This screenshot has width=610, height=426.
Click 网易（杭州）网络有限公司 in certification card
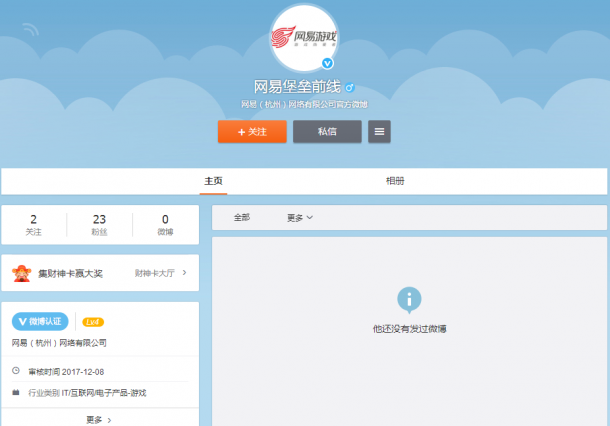pyautogui.click(x=59, y=343)
